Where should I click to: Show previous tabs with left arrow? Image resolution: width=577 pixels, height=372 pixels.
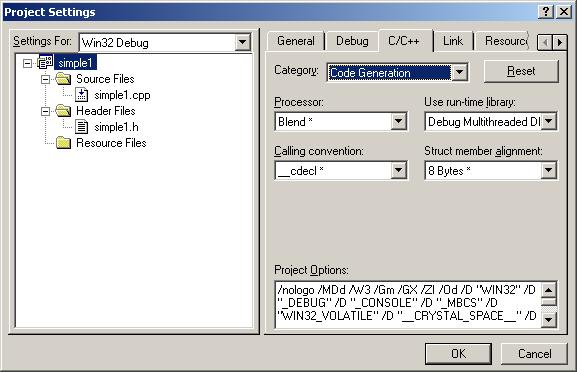pyautogui.click(x=545, y=43)
